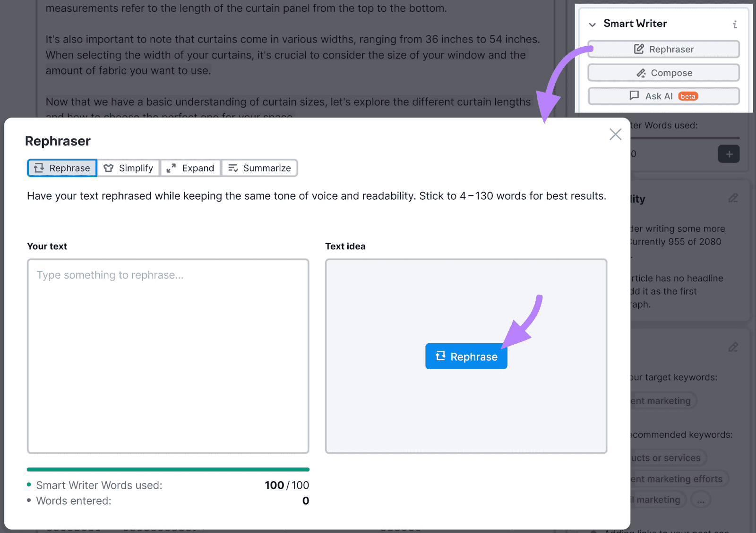Toggle the Expand mode option
The width and height of the screenshot is (756, 533).
pos(190,168)
